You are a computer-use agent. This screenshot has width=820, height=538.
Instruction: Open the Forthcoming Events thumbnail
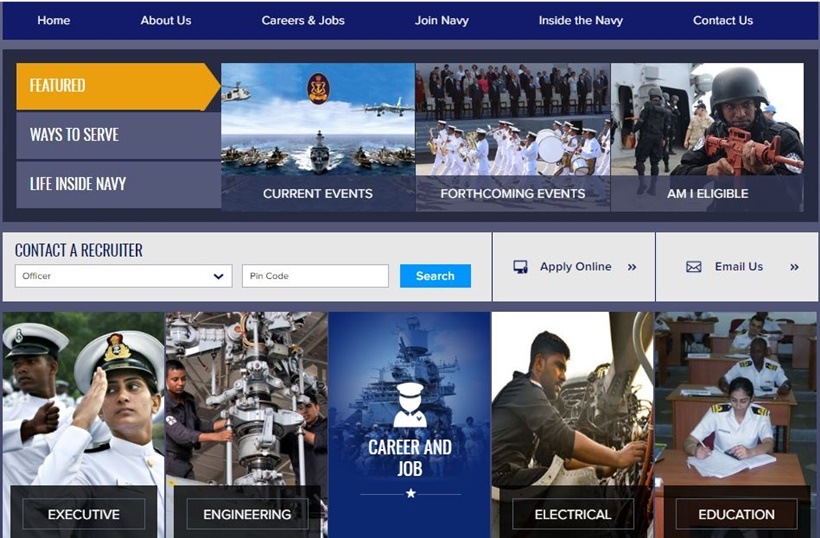(512, 137)
